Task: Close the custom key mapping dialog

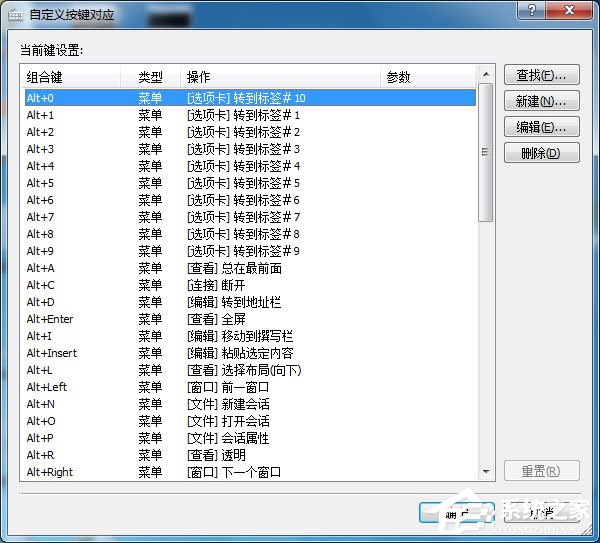Action: pyautogui.click(x=570, y=10)
